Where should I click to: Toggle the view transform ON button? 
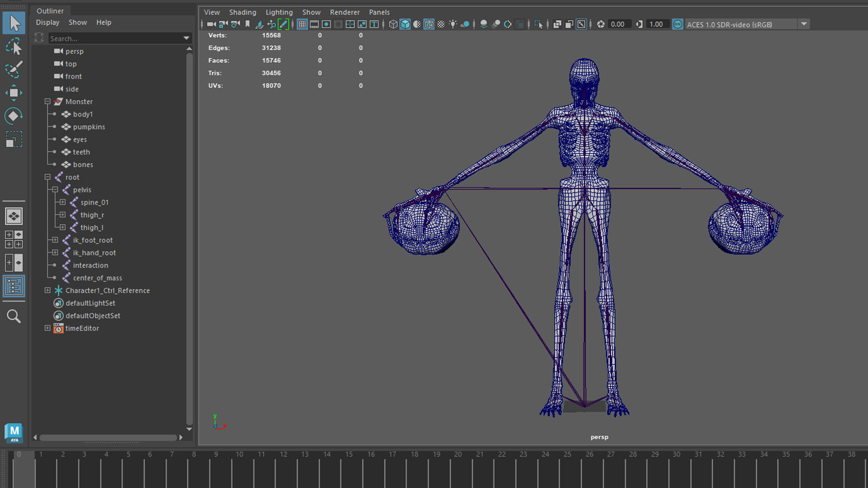point(677,24)
